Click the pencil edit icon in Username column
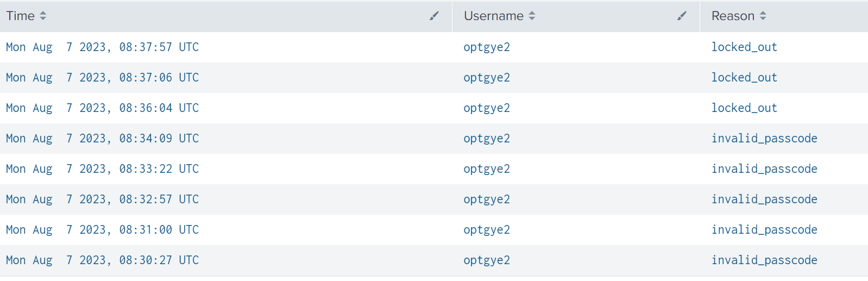Screen dimensions: 868x281 click(682, 16)
